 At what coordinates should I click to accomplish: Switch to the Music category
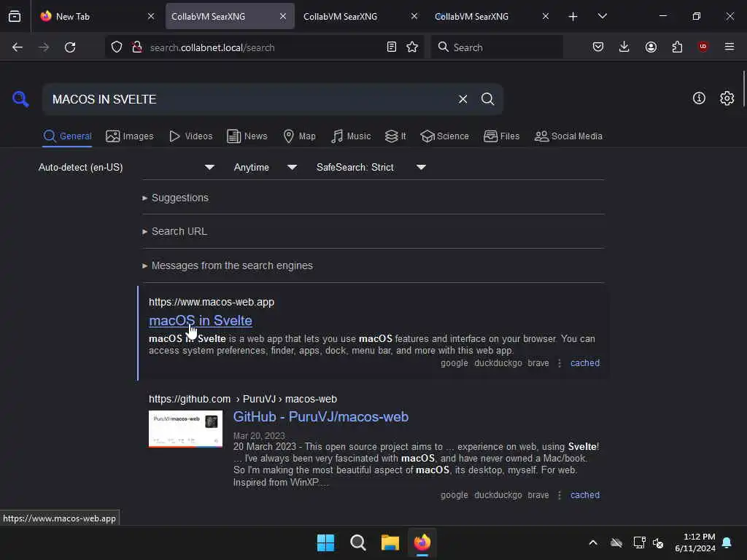click(x=351, y=136)
